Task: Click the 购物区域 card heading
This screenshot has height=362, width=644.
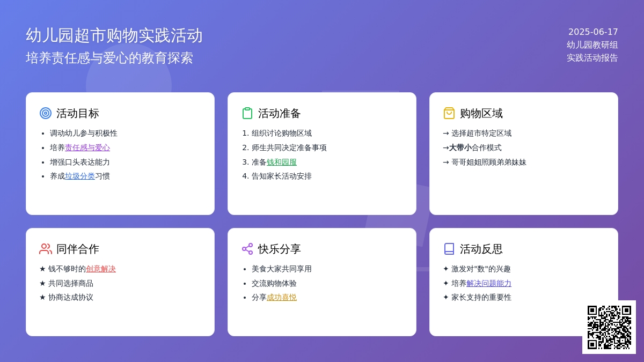Action: 481,113
